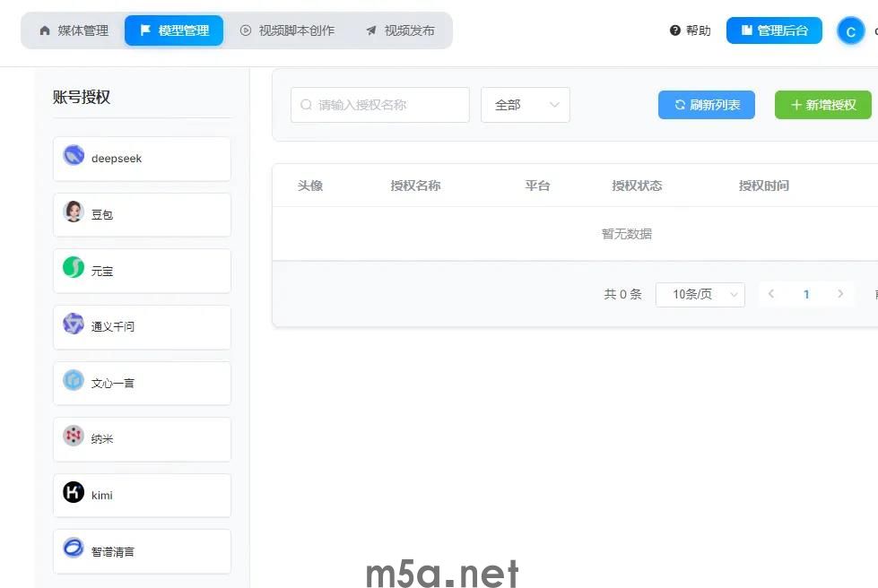Select the 智谱清言 platform card

coord(143,551)
